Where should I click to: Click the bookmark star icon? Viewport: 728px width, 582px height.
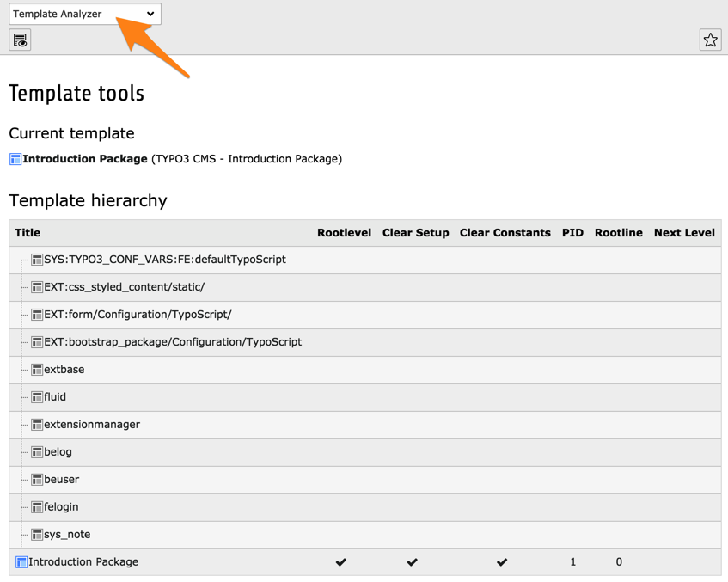tap(710, 40)
